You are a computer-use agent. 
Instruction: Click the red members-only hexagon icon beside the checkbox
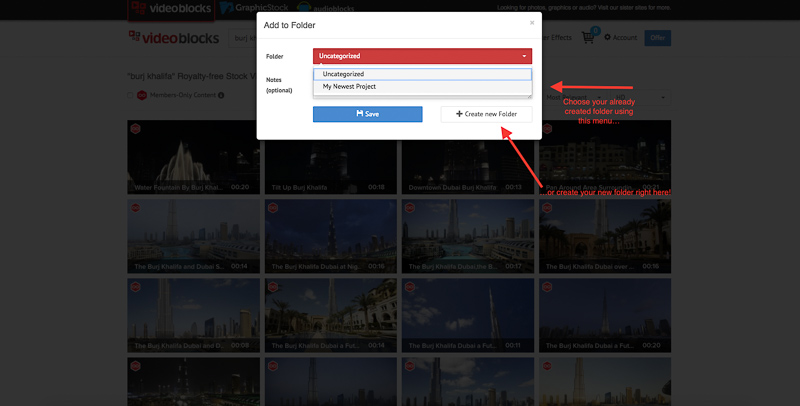click(142, 95)
